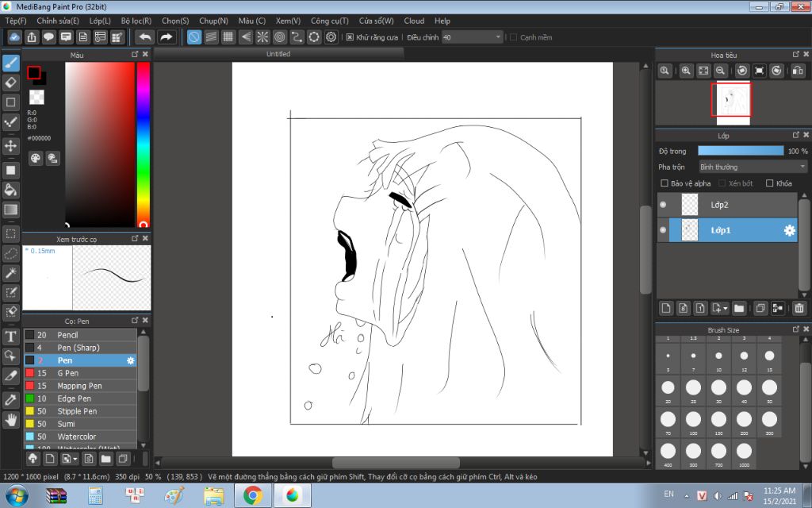
Task: Enable the Cạnh mềm checkbox
Action: point(514,37)
